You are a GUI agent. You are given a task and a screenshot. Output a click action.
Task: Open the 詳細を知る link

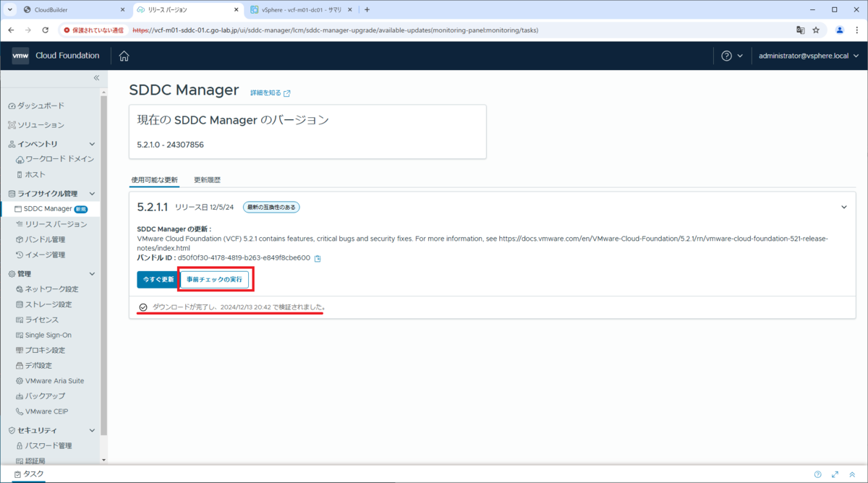tap(270, 93)
